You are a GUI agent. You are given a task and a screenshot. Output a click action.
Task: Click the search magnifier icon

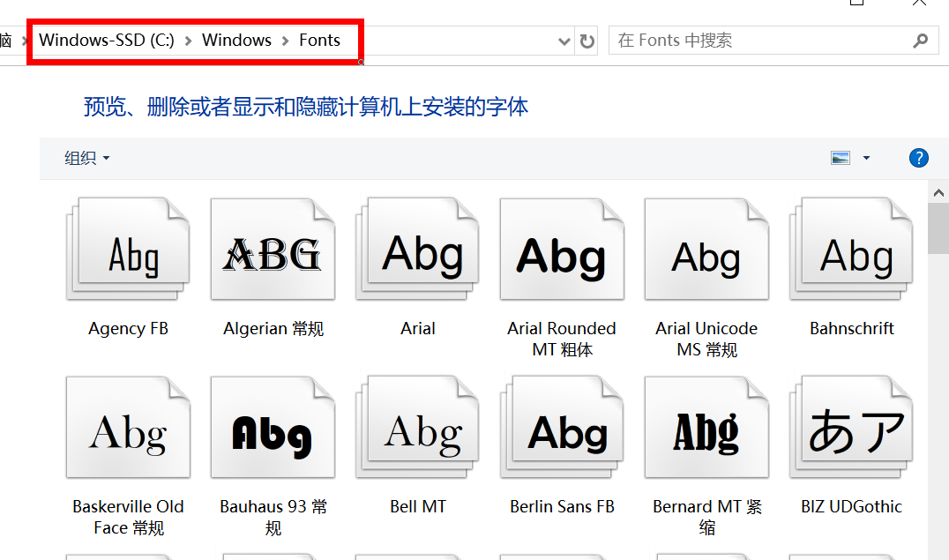point(920,41)
